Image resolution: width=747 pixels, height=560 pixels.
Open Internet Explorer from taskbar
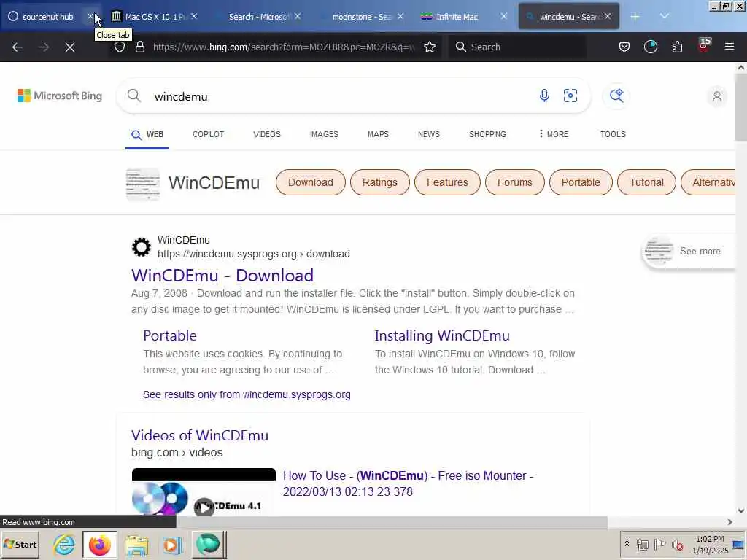pyautogui.click(x=63, y=544)
